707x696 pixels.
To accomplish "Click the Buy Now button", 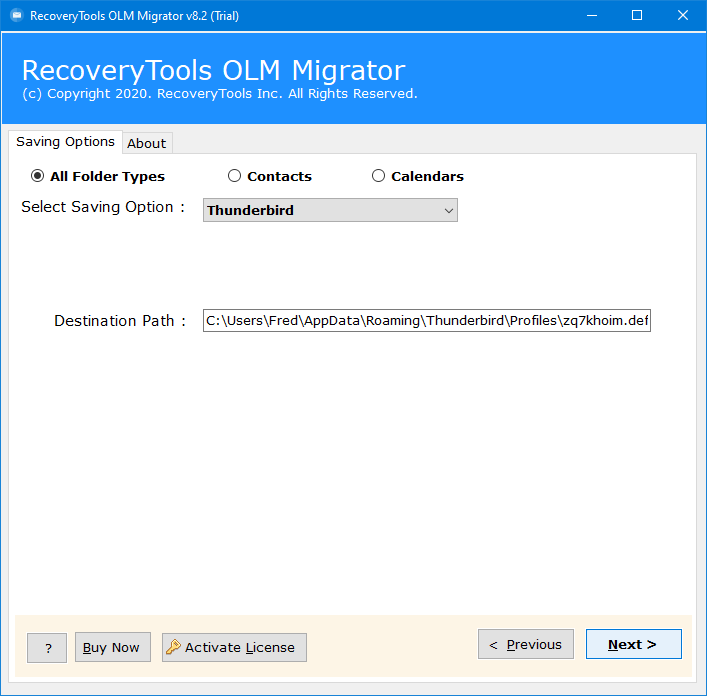I will point(113,647).
